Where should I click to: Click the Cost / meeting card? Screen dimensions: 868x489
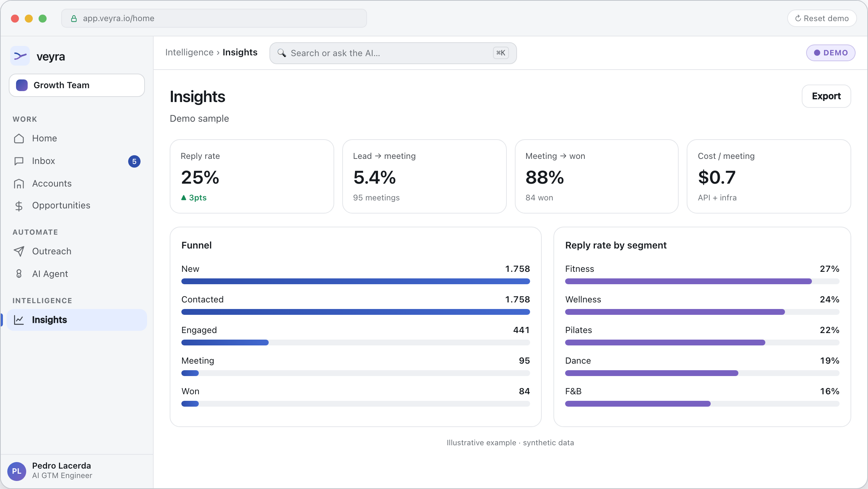769,176
